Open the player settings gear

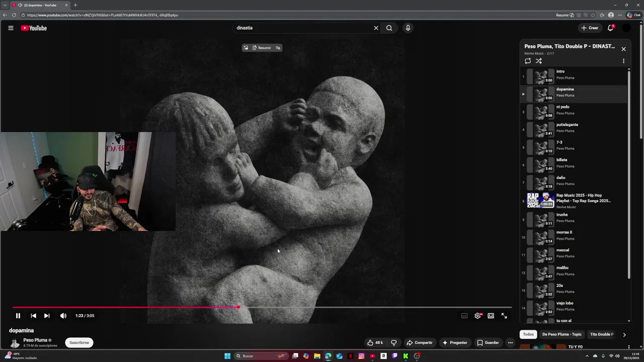tap(478, 316)
